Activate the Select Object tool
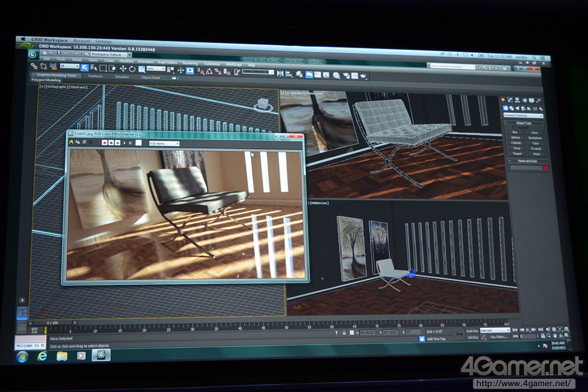The image size is (588, 392). click(84, 68)
